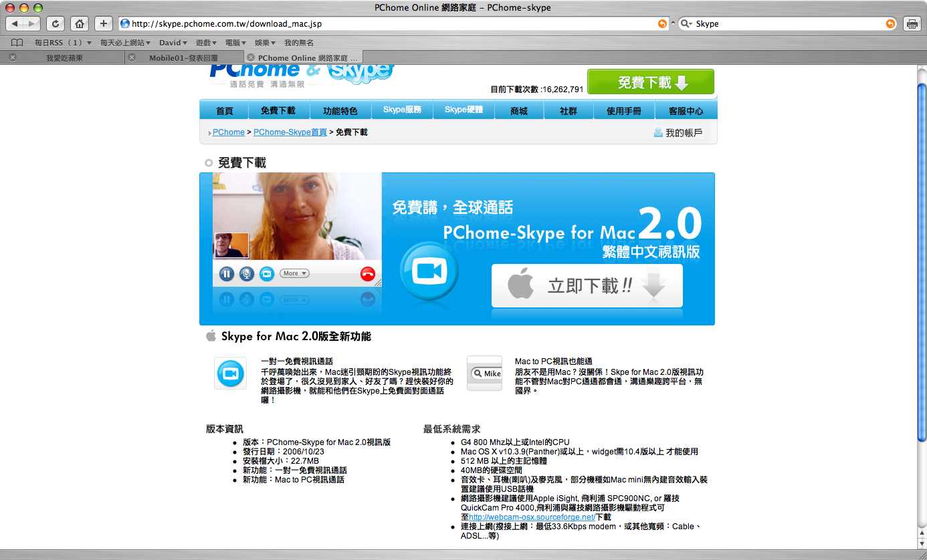Click the 40MB的硬碟空間 requirement line
Image resolution: width=927 pixels, height=560 pixels.
pyautogui.click(x=492, y=470)
